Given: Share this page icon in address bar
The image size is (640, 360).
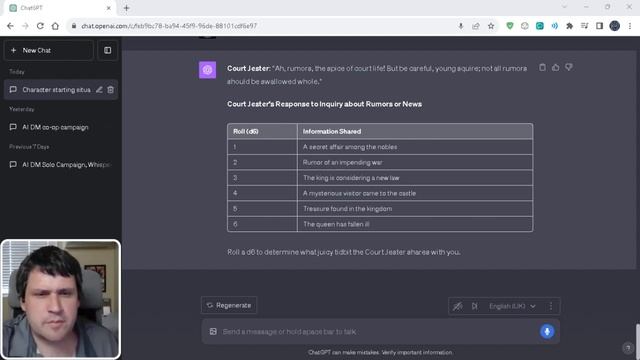Looking at the screenshot, I should click(x=476, y=26).
